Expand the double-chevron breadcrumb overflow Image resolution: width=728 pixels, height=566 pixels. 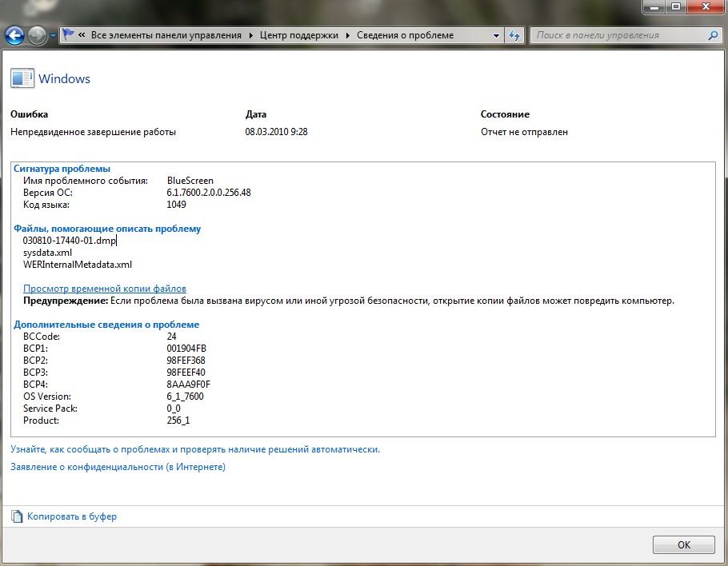point(82,35)
